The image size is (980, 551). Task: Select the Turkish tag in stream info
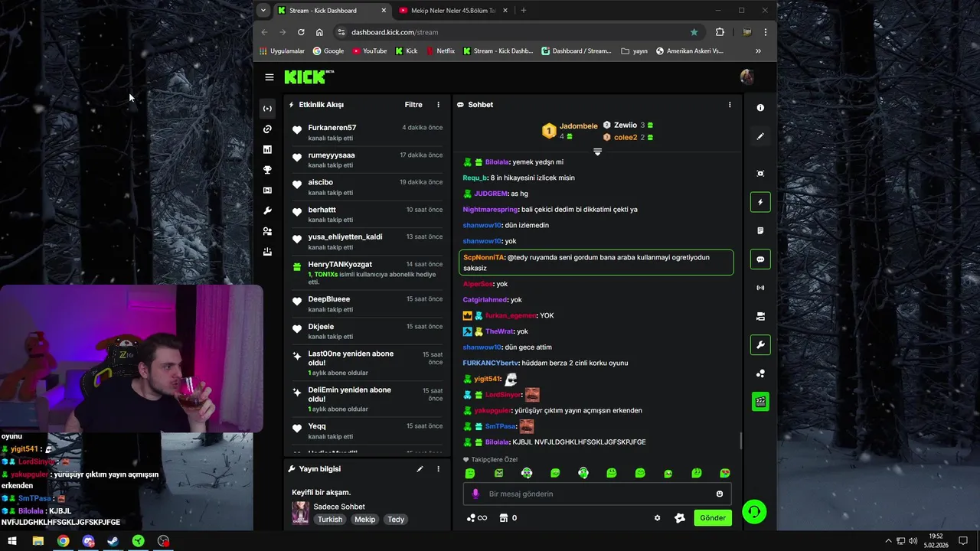(x=331, y=520)
